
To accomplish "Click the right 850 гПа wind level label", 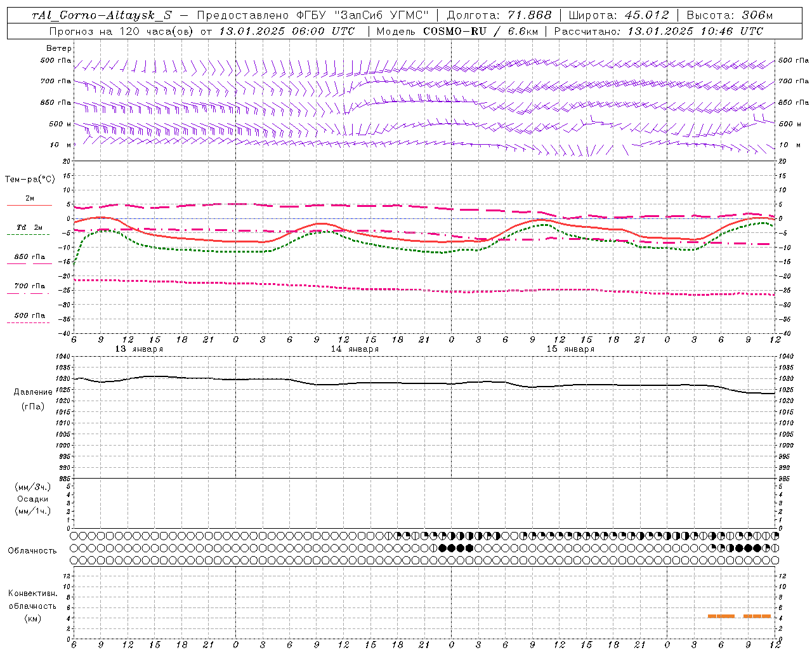I will point(794,102).
